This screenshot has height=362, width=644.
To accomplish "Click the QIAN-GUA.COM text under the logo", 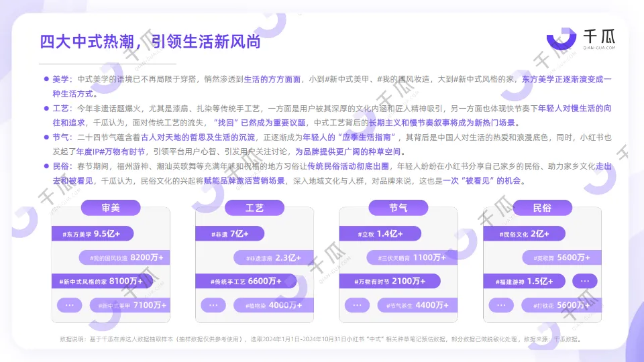I will click(599, 48).
